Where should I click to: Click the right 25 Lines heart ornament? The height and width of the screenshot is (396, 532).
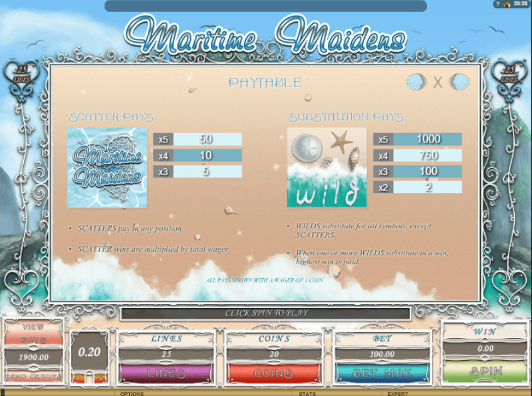tap(509, 74)
